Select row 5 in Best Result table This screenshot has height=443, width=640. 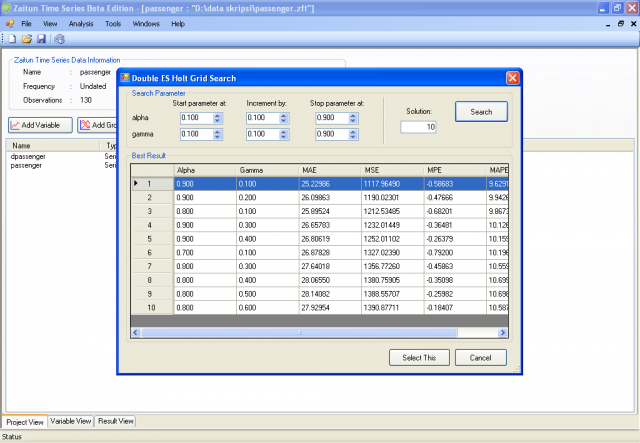pos(148,240)
